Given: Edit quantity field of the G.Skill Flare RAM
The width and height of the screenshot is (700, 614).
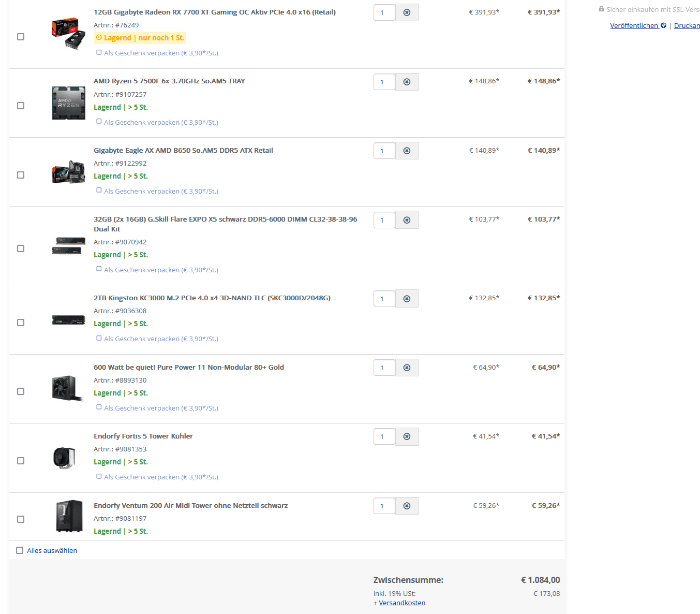Looking at the screenshot, I should [x=384, y=220].
